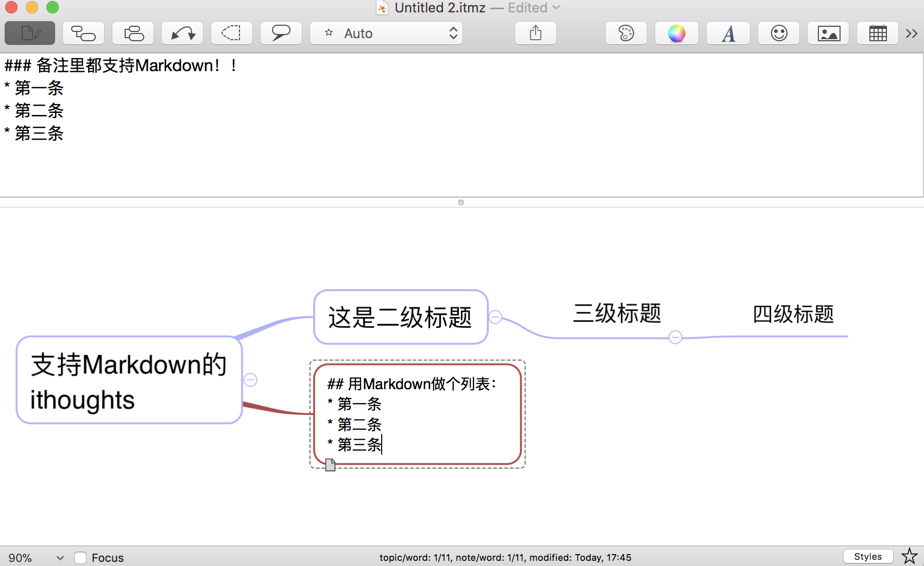This screenshot has width=924, height=566.
Task: Open the style palette icon
Action: coord(626,34)
